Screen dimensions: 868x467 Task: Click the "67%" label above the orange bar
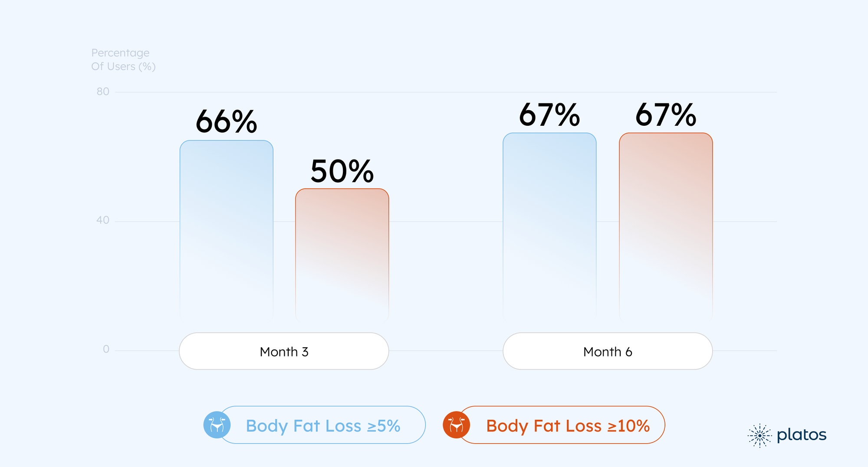[666, 115]
